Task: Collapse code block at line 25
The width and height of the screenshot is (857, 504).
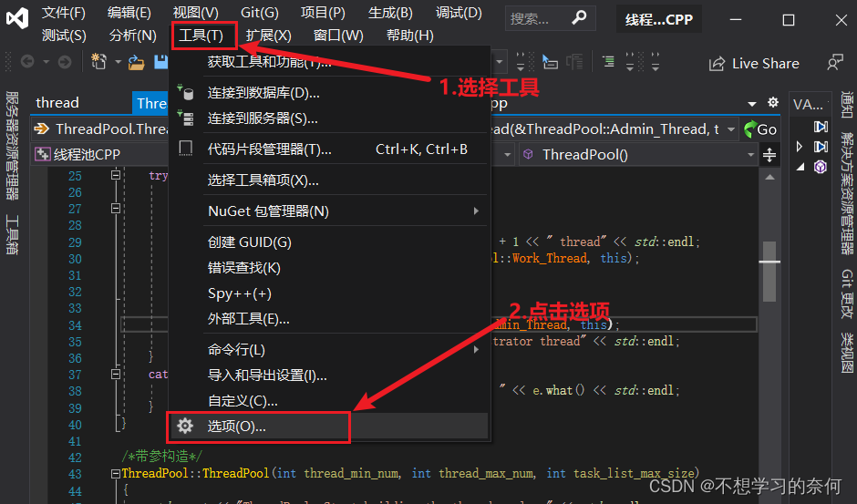Action: click(x=115, y=175)
